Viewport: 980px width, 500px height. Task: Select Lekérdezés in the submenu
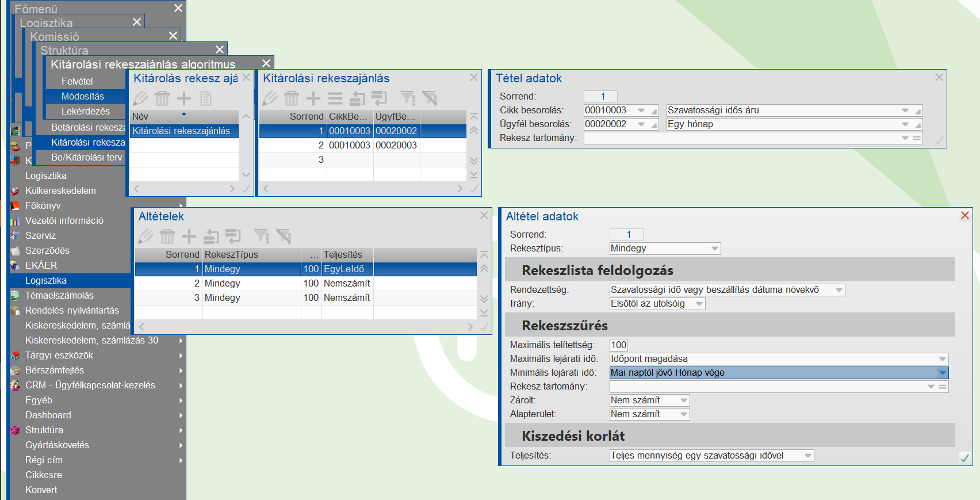coord(85,112)
